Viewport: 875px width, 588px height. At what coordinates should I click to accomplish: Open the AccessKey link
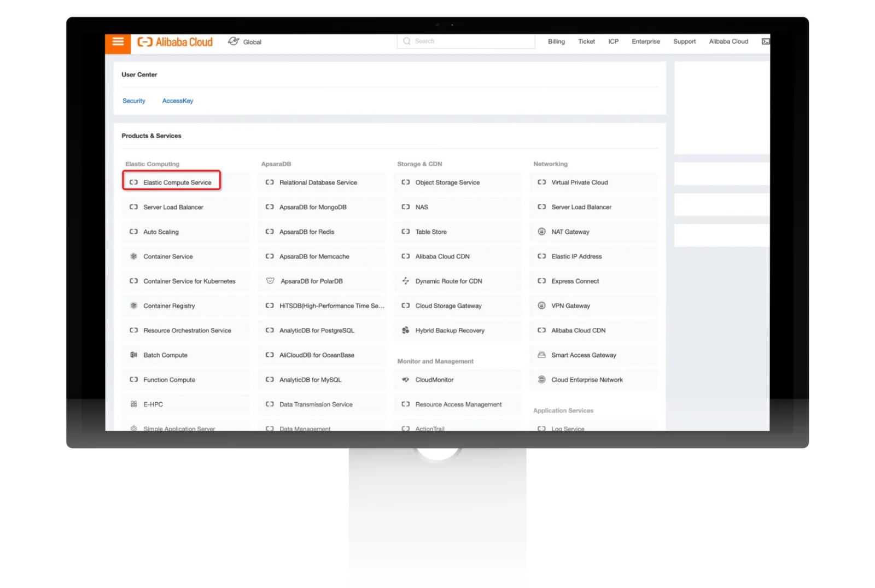[178, 101]
